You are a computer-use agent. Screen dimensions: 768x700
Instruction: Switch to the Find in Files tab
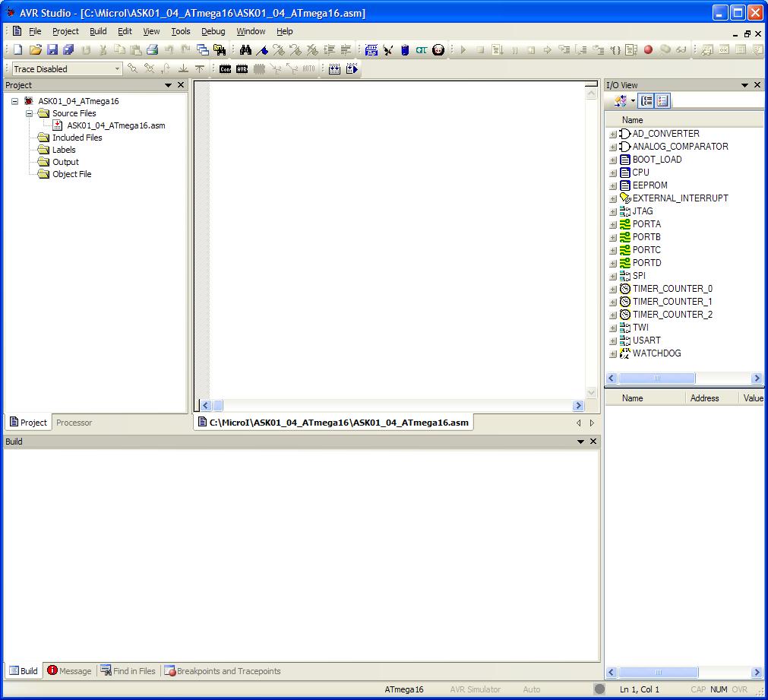[x=128, y=670]
